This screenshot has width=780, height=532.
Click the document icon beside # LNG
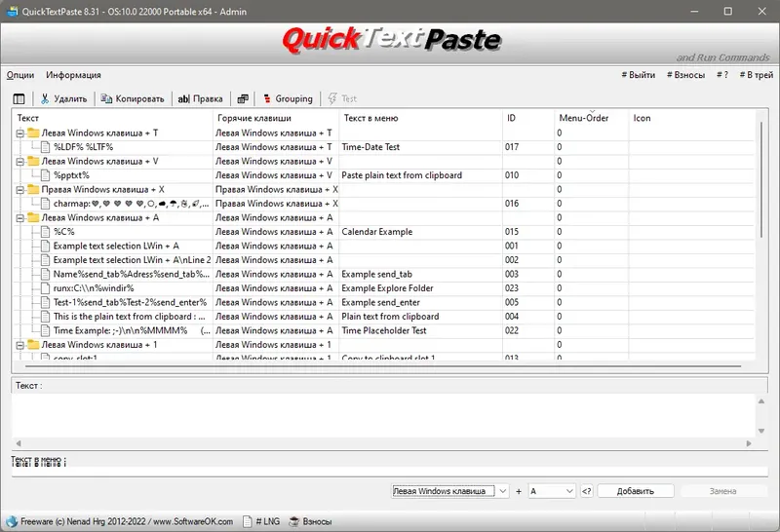pyautogui.click(x=248, y=521)
